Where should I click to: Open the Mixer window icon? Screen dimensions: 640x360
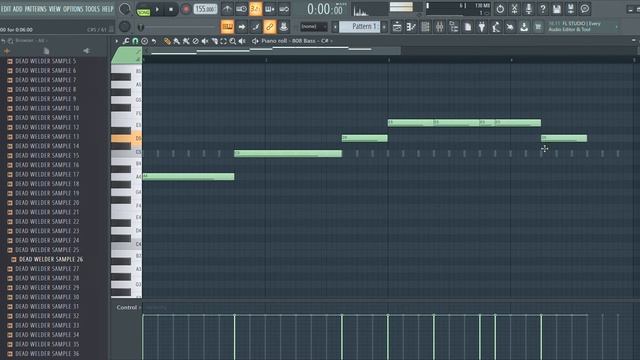tap(440, 27)
